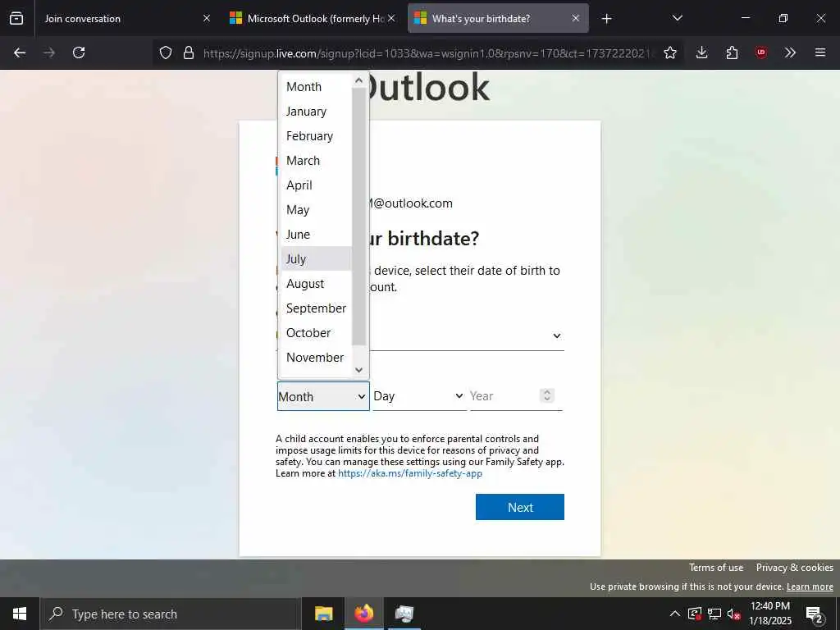Open the monitor app in taskbar
This screenshot has width=840, height=630.
coord(404,614)
